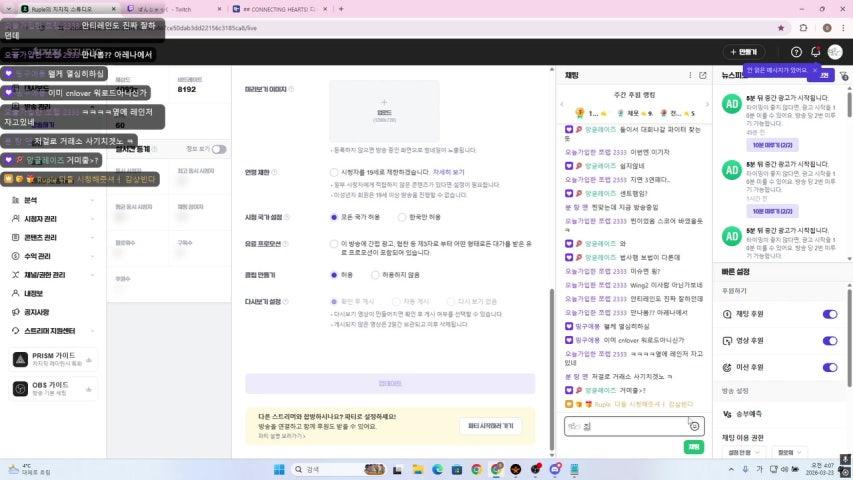Check the age restriction 19세 option

click(x=333, y=172)
